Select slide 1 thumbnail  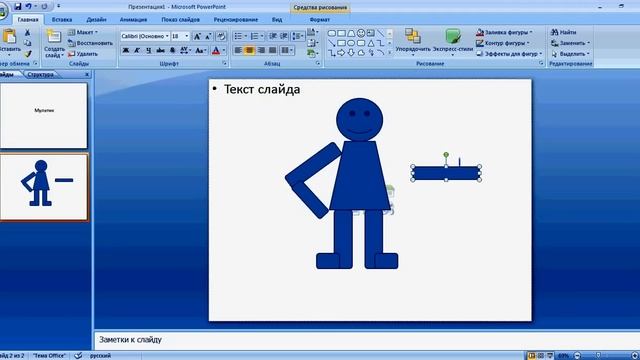[44, 116]
